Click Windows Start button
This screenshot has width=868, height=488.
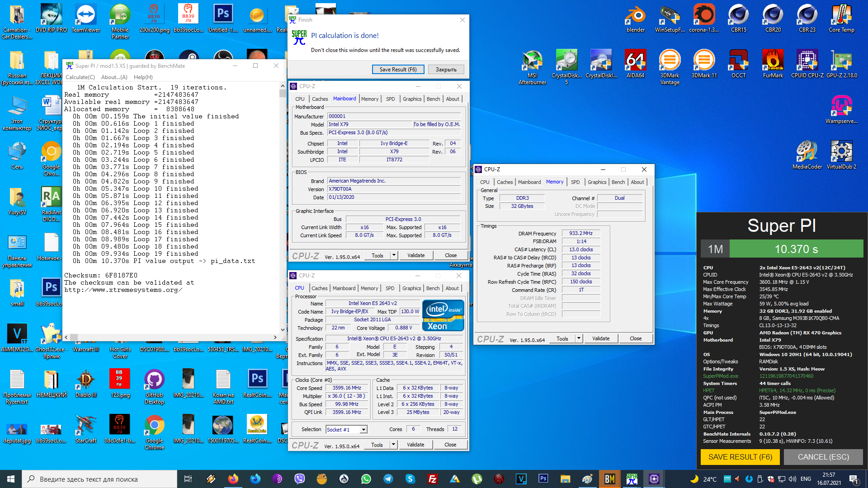11,479
